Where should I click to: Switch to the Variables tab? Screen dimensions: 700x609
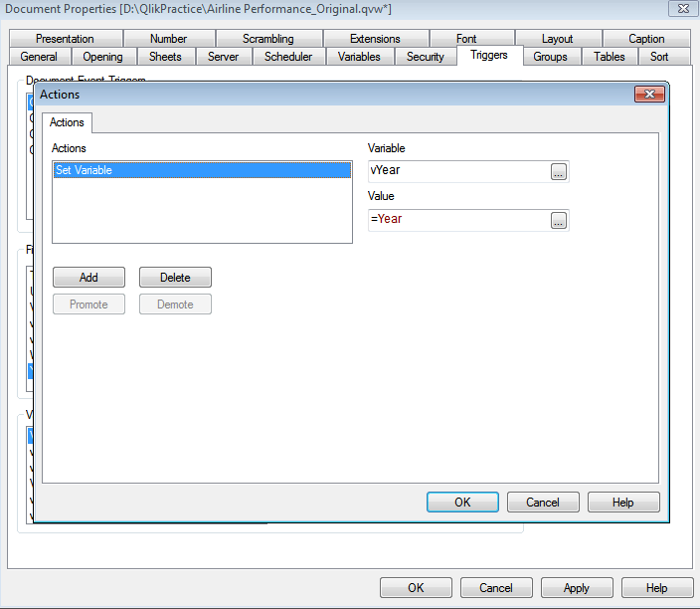(x=359, y=57)
